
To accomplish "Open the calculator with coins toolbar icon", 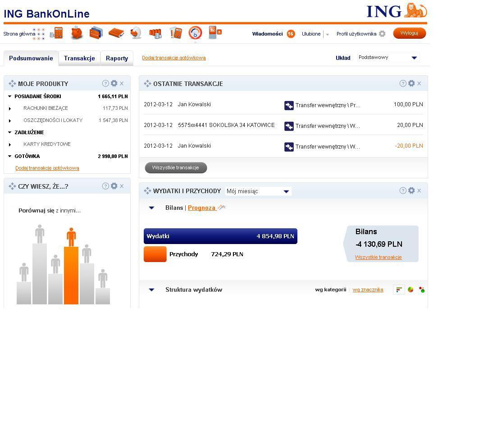I will click(56, 33).
